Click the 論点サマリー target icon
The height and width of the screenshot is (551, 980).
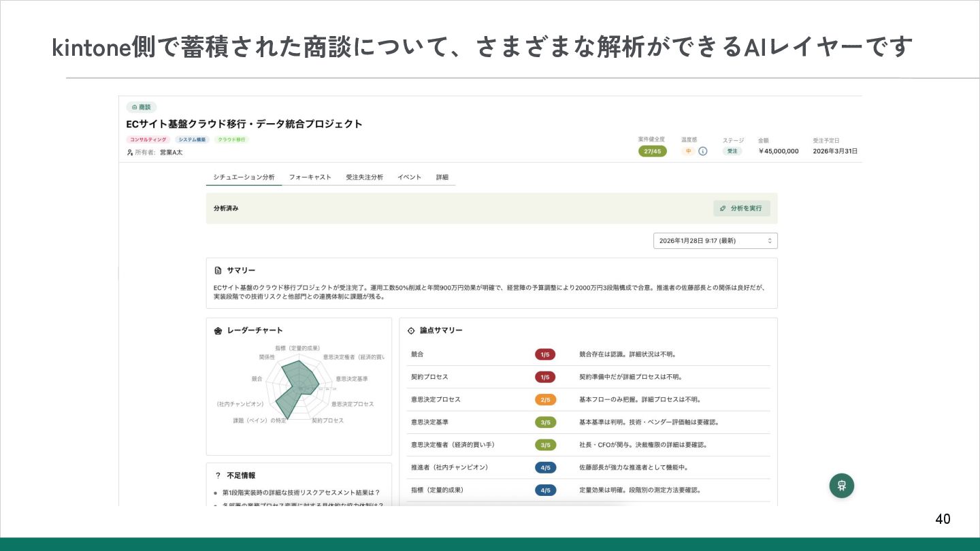pos(411,331)
